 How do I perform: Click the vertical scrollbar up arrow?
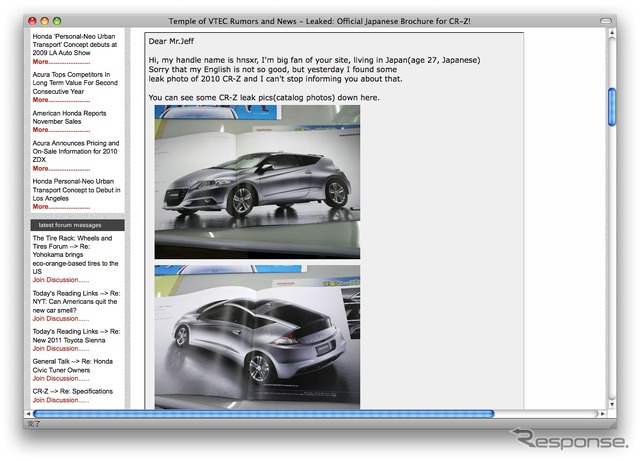(x=612, y=32)
